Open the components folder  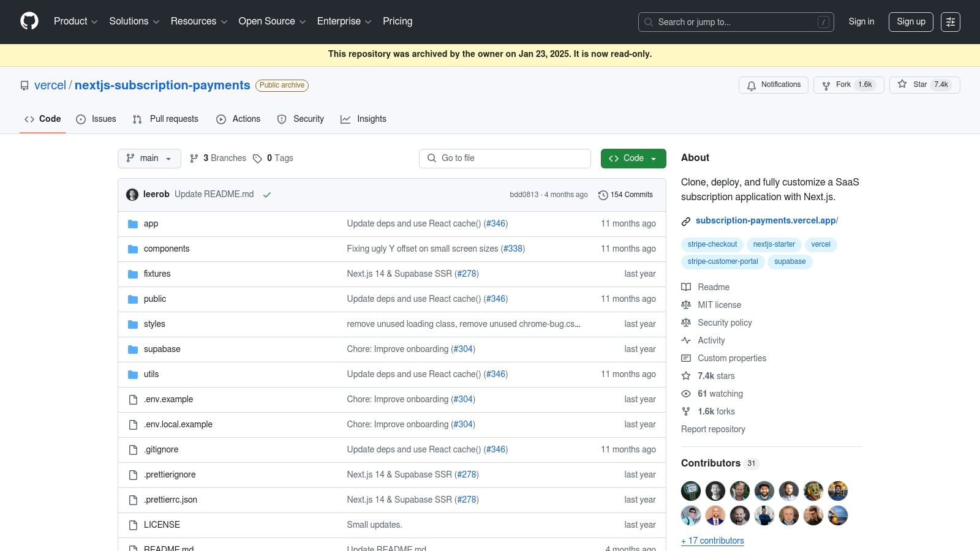click(x=167, y=249)
